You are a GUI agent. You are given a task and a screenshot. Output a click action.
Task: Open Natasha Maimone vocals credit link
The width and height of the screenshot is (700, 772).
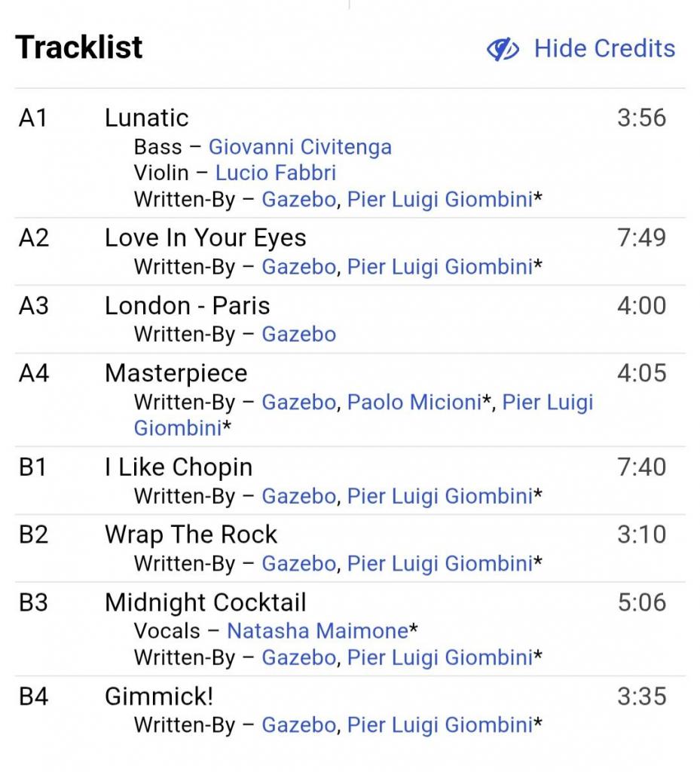317,630
